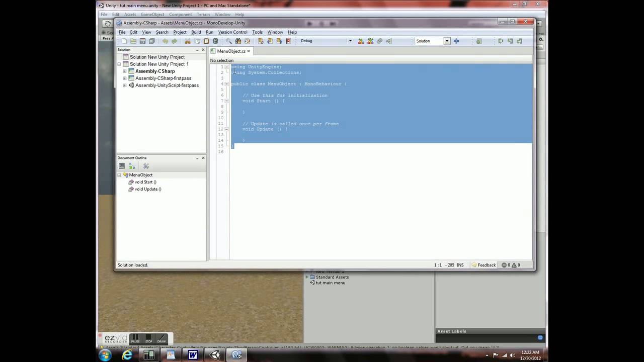Fold the MenuObject class at line 4
Viewport: 644px width, 362px height.
tap(226, 84)
